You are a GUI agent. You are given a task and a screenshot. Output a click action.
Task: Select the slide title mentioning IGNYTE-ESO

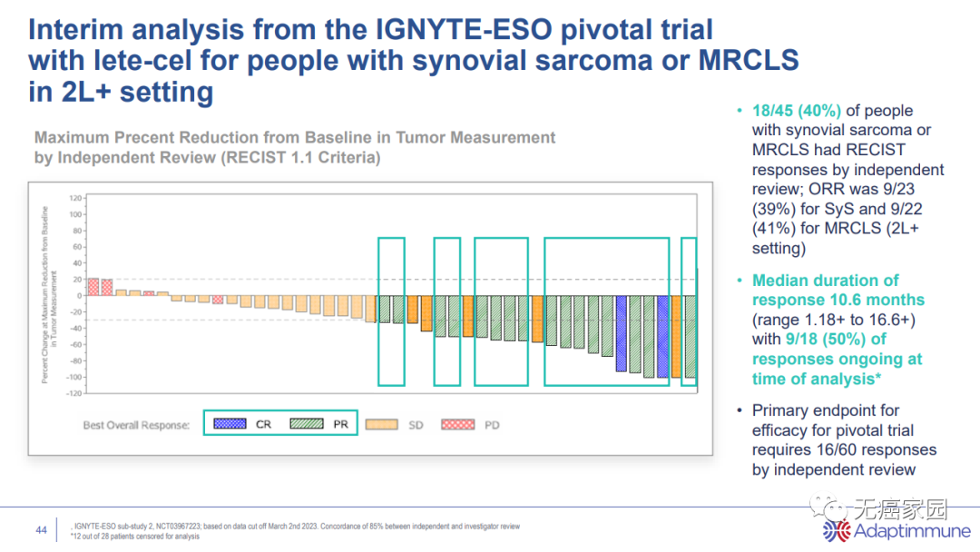pos(413,60)
